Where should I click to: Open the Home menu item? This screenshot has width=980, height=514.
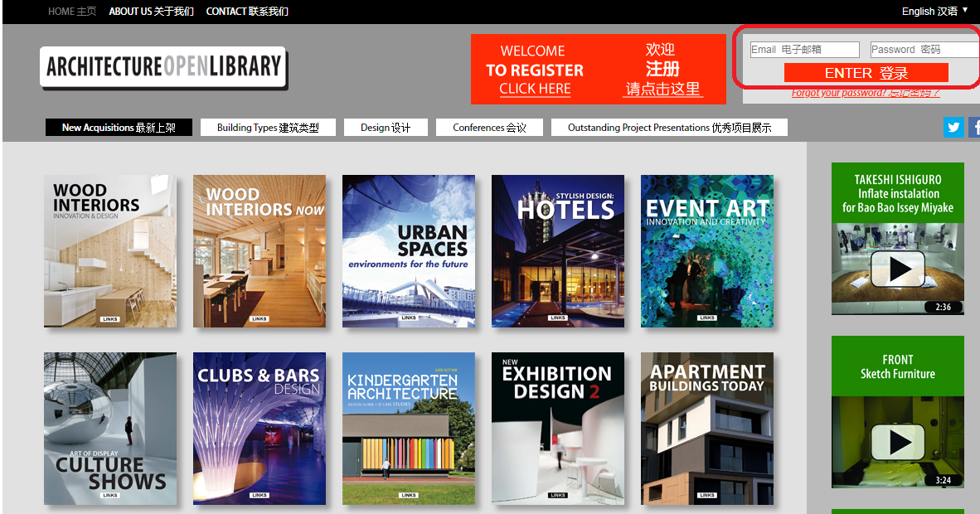tap(72, 12)
